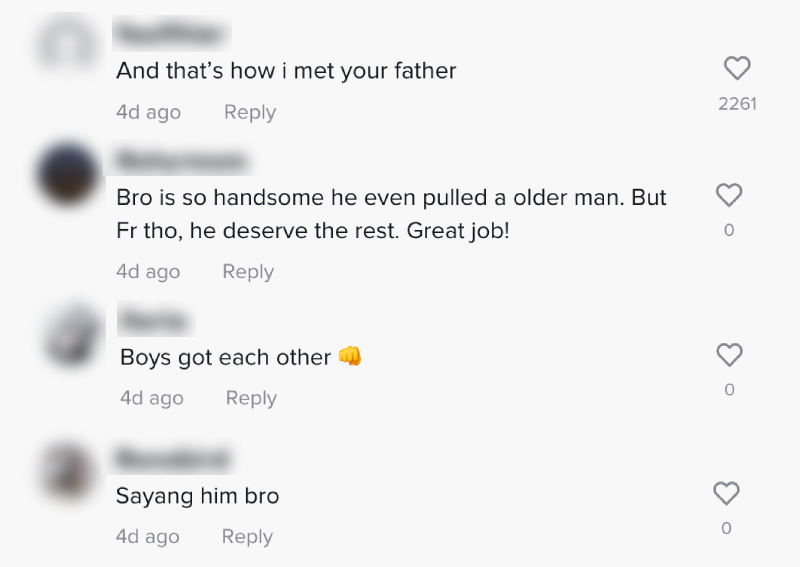Reply to the "Sayang him bro" comment
The width and height of the screenshot is (800, 567).
[247, 536]
